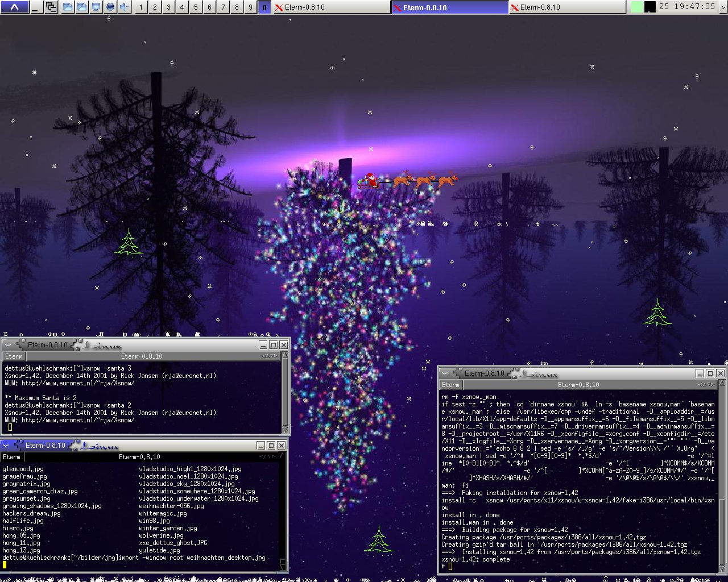Launch the monitor icon in the top panel

click(96, 7)
